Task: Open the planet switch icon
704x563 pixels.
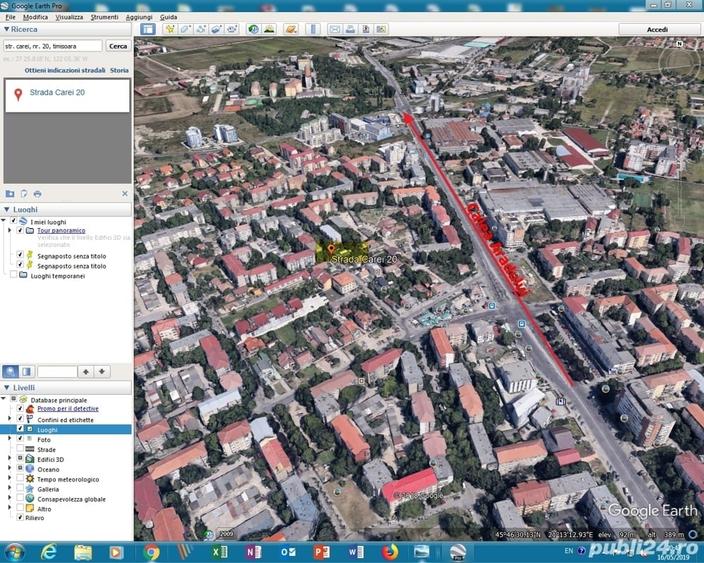Action: click(x=291, y=29)
